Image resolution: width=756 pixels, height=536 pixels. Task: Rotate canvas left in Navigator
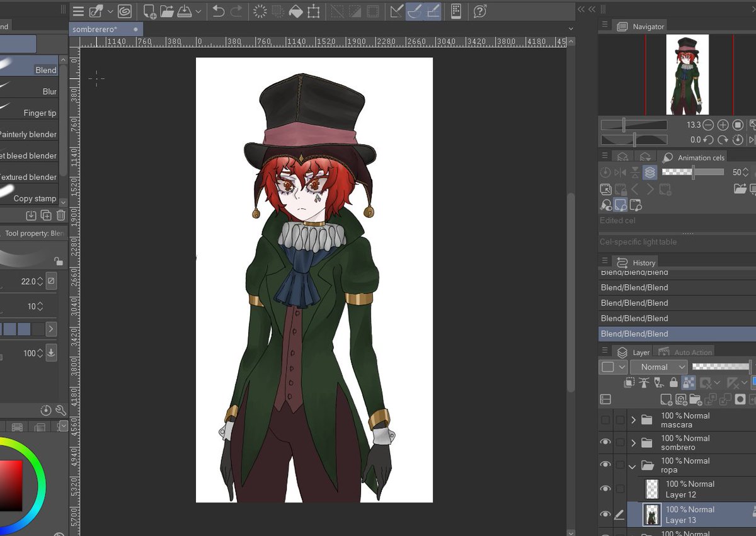click(x=709, y=140)
